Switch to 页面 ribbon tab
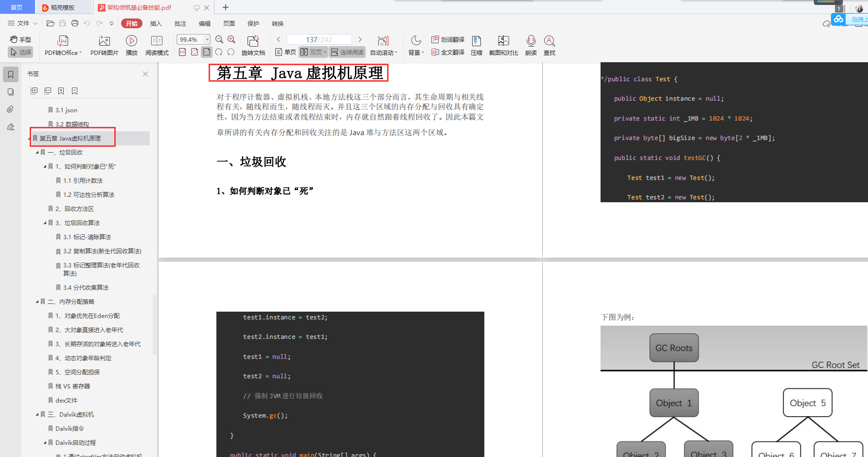This screenshot has width=868, height=457. (229, 23)
